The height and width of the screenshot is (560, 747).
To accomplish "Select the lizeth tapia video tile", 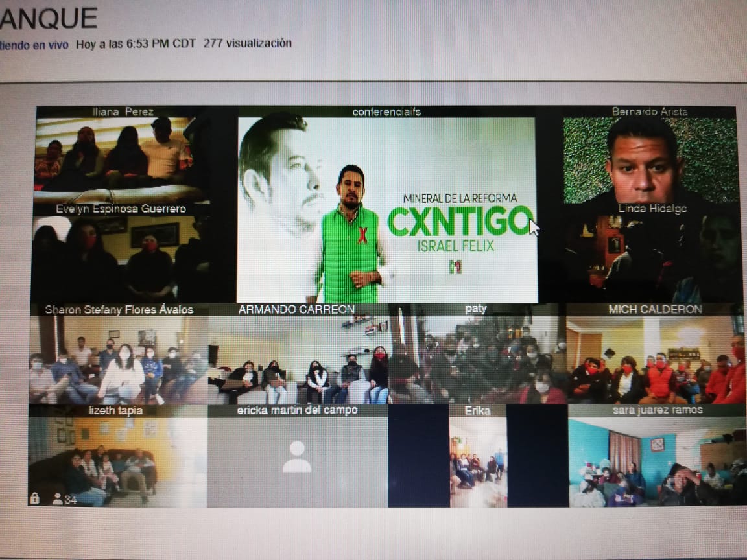I will point(117,456).
